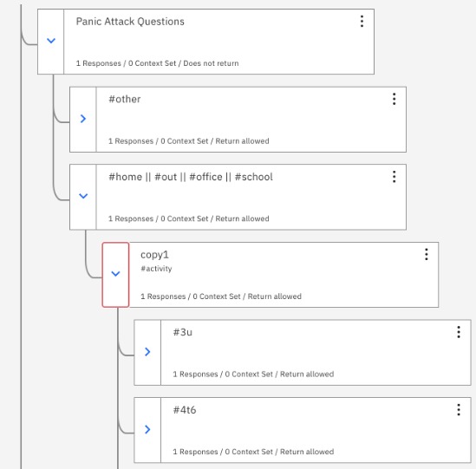Open three-dot menu of the #3u node
The image size is (476, 469).
(x=459, y=332)
